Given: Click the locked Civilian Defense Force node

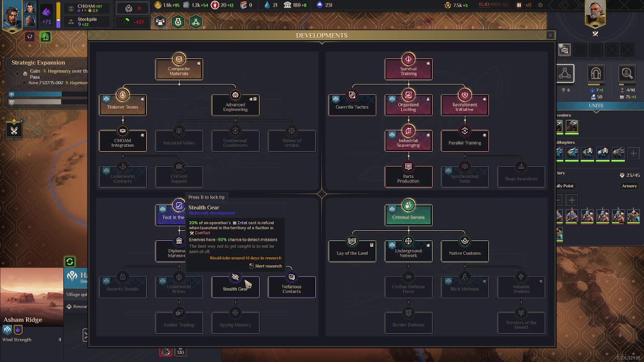Looking at the screenshot, I should [409, 287].
